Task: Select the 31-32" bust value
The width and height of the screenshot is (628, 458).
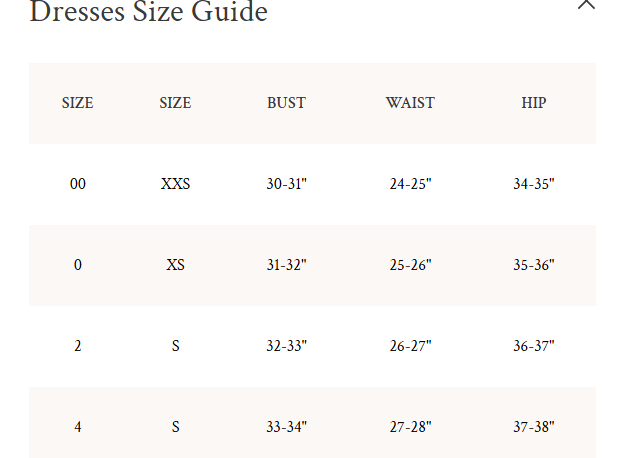Action: coord(286,265)
